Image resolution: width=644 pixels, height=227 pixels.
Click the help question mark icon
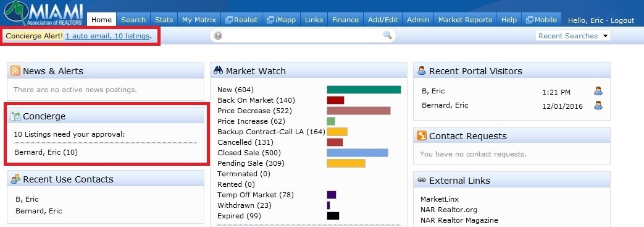(x=218, y=36)
